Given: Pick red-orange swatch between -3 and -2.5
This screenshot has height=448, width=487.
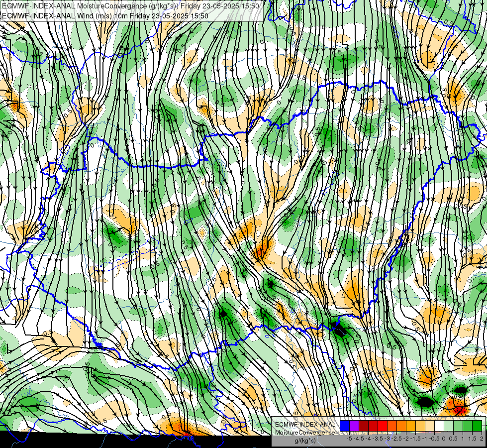Looking at the screenshot, I should pyautogui.click(x=392, y=426).
